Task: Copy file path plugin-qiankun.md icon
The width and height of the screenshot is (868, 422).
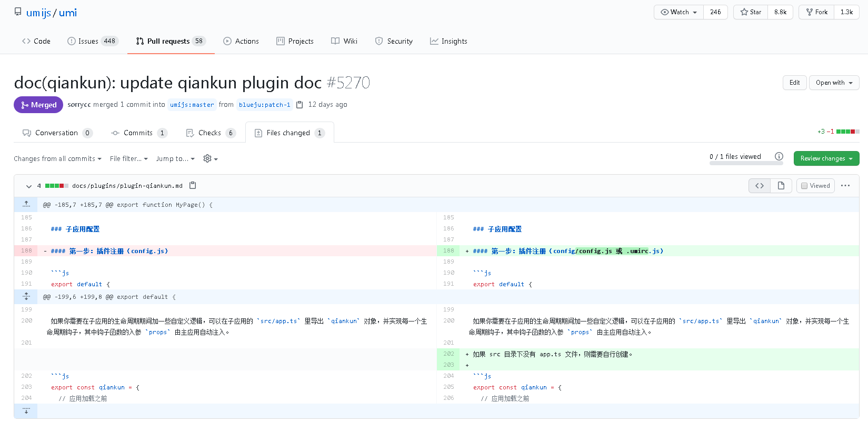Action: (193, 185)
